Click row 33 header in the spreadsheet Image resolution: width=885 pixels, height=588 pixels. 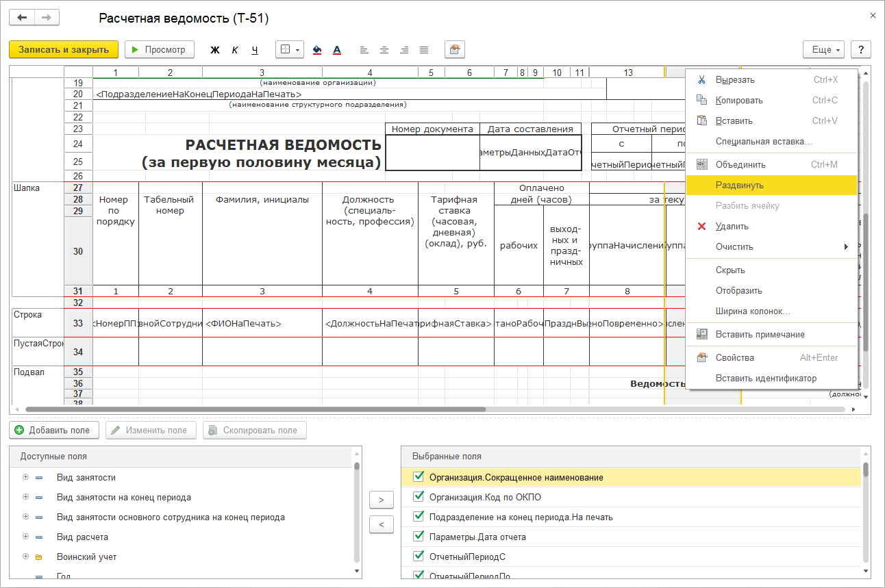pos(77,322)
